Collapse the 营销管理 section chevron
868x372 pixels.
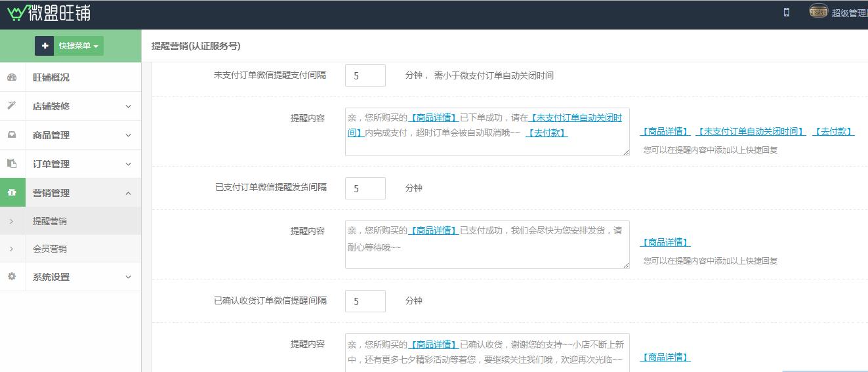[128, 193]
